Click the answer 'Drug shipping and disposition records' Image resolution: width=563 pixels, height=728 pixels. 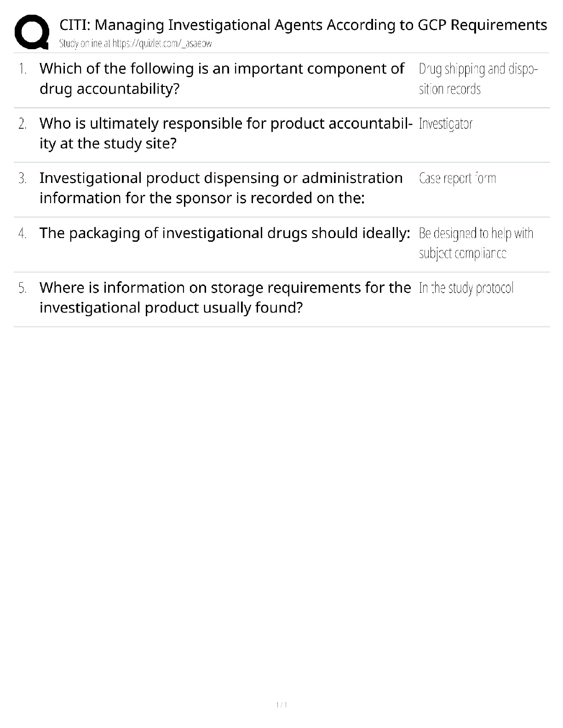tap(477, 79)
